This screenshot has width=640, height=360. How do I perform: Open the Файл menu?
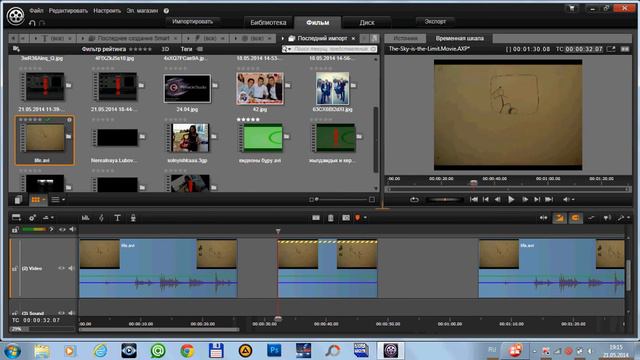pyautogui.click(x=36, y=11)
